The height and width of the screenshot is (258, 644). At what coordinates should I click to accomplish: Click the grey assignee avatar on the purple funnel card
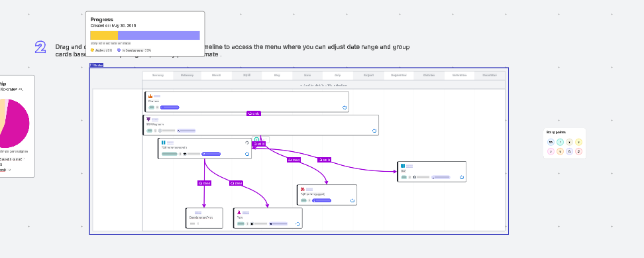point(160,131)
